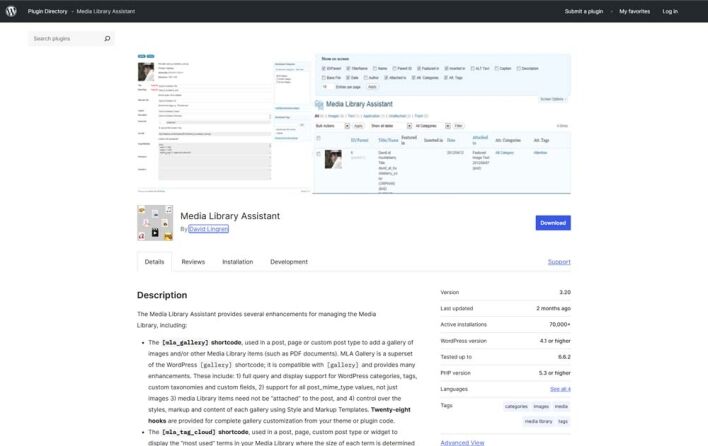Viewport: 708px width, 446px height.
Task: Click the 6.6.2 tested up to value
Action: point(564,357)
